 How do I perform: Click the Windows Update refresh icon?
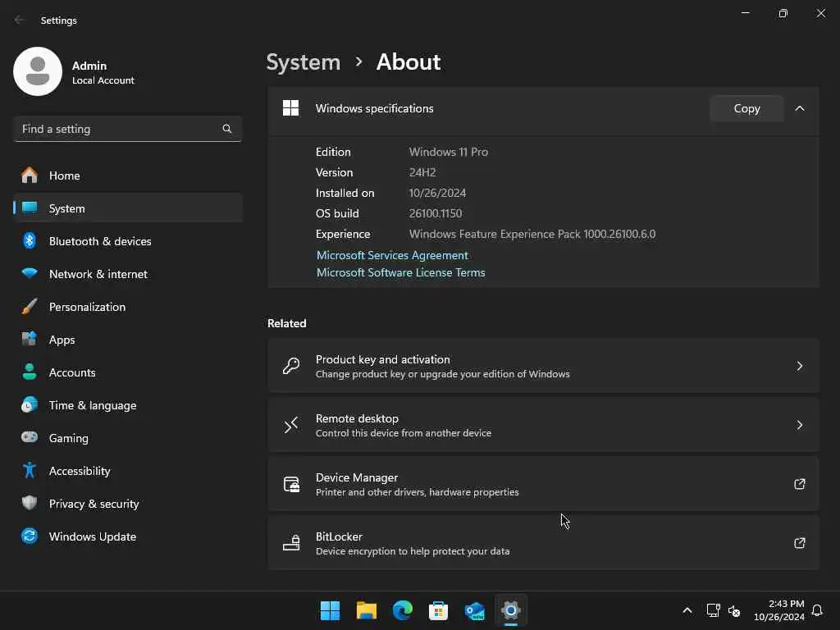click(x=30, y=536)
